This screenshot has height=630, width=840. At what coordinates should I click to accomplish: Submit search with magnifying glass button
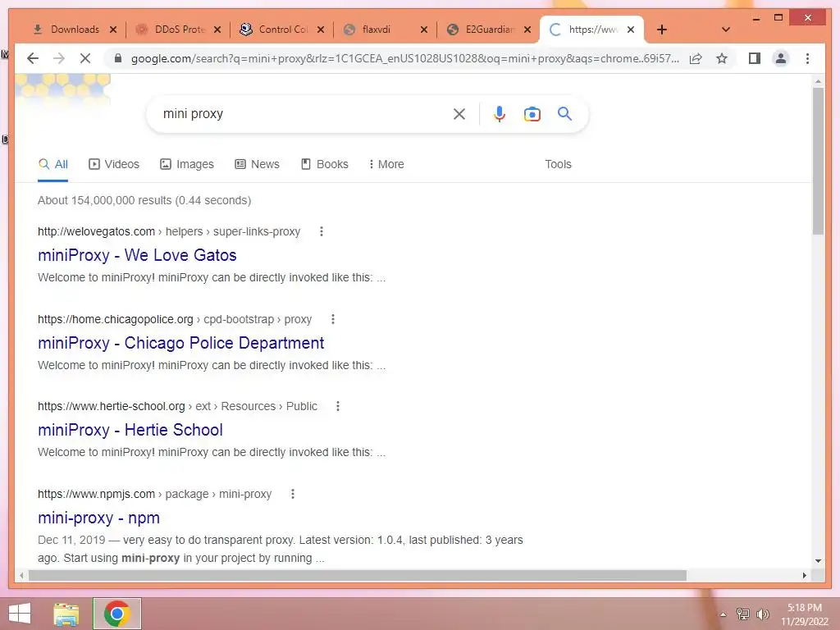click(564, 113)
